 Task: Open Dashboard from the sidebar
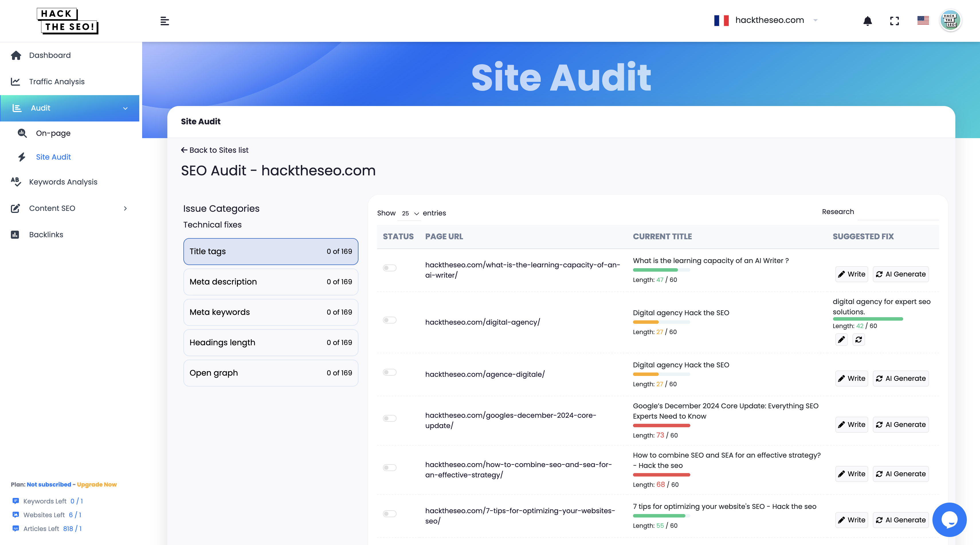coord(50,55)
